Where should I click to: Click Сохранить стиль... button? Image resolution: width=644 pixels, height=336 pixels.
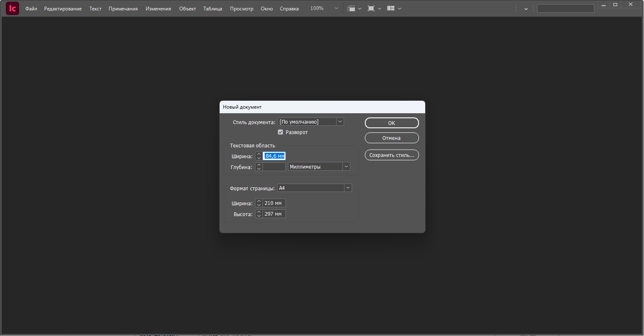(x=391, y=155)
